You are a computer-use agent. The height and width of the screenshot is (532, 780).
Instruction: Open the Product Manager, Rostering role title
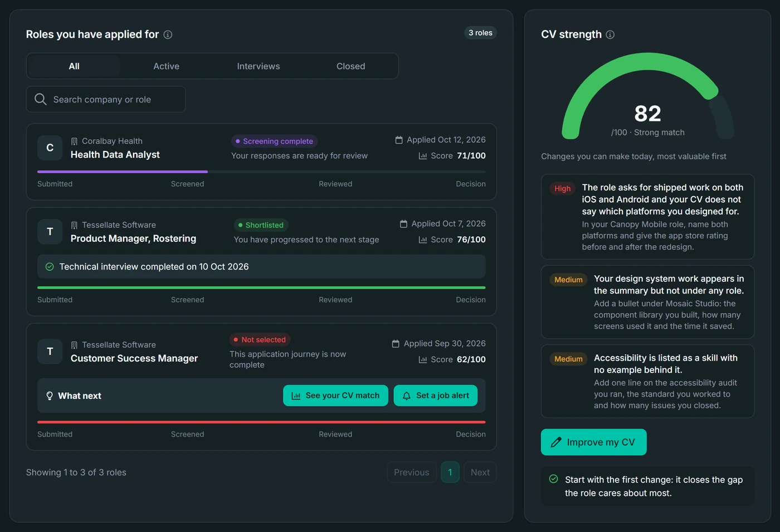pyautogui.click(x=134, y=238)
